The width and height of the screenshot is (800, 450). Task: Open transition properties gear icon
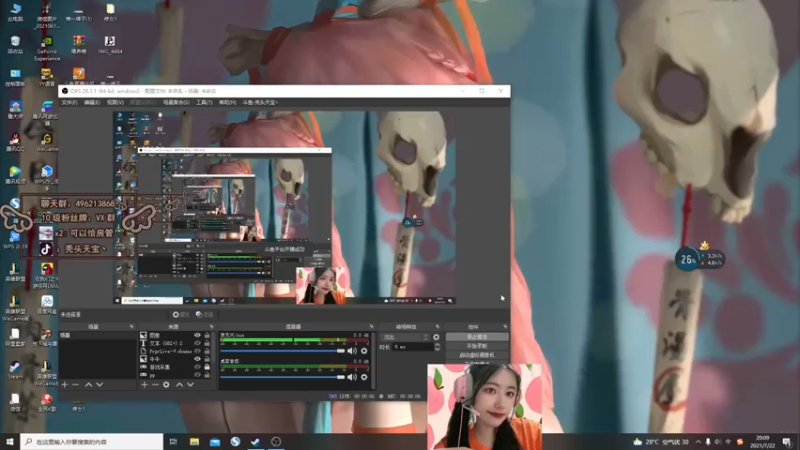pos(436,337)
